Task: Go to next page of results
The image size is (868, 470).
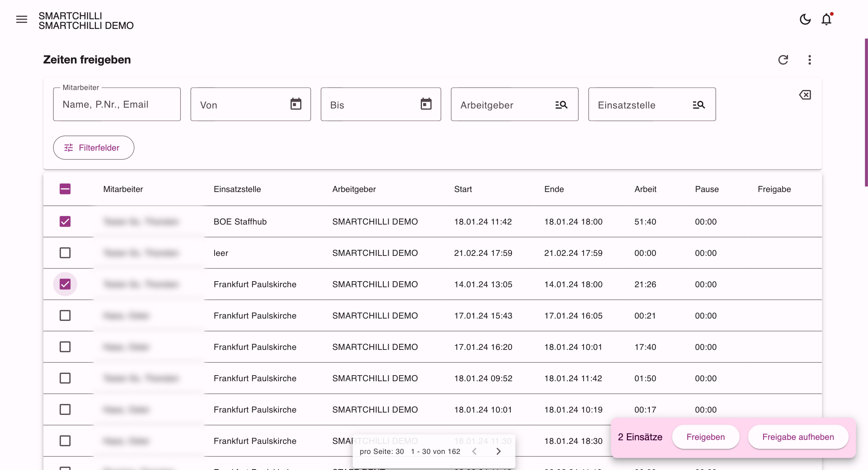Action: 499,452
